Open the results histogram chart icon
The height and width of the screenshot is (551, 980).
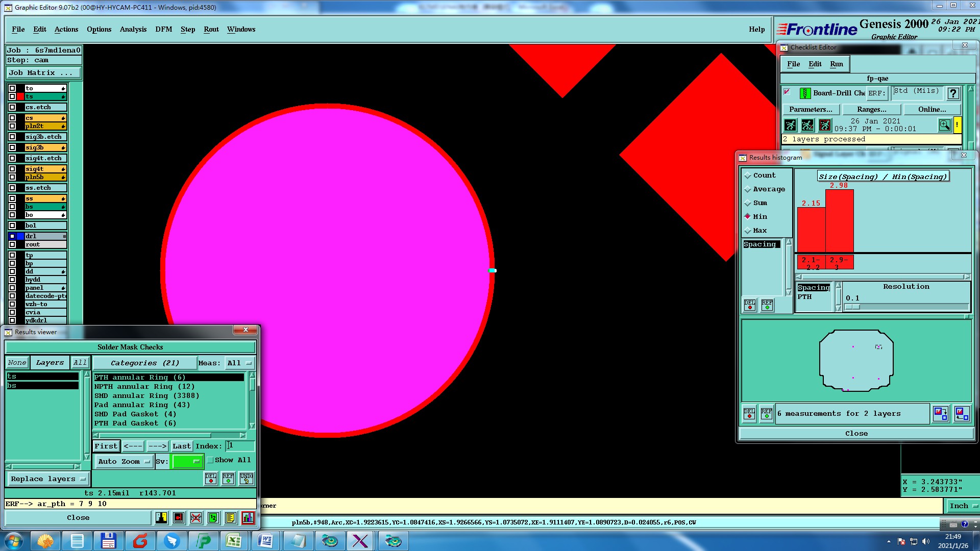(x=248, y=518)
